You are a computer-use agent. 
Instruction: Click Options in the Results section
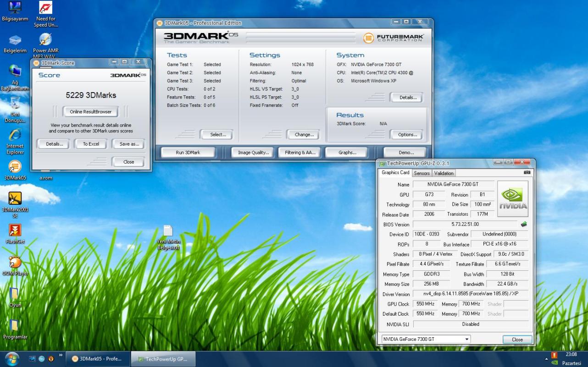[x=408, y=135]
